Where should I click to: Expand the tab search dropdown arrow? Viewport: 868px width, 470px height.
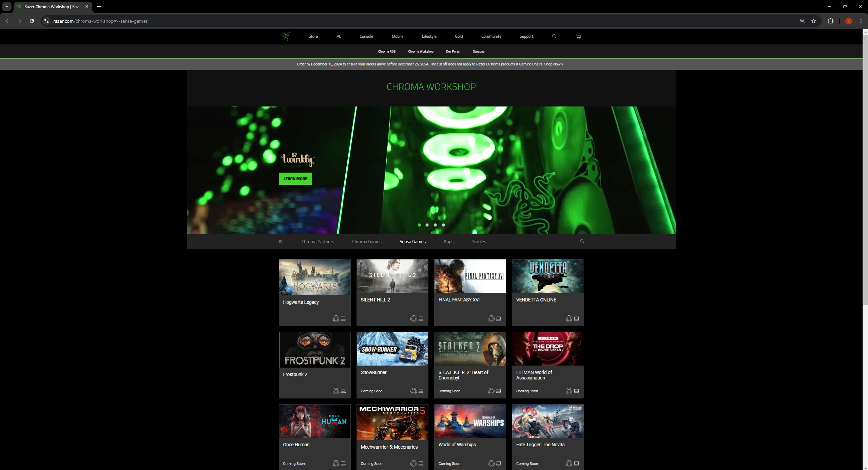point(6,6)
